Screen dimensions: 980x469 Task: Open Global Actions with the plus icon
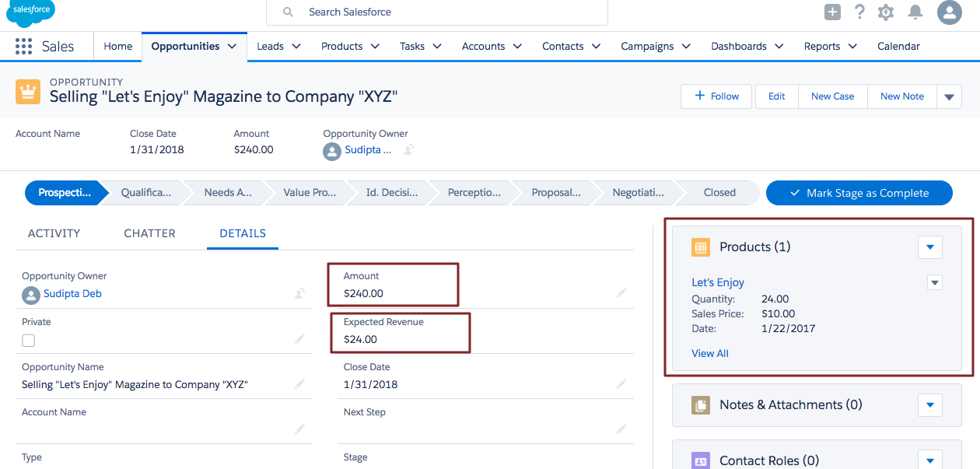click(832, 12)
